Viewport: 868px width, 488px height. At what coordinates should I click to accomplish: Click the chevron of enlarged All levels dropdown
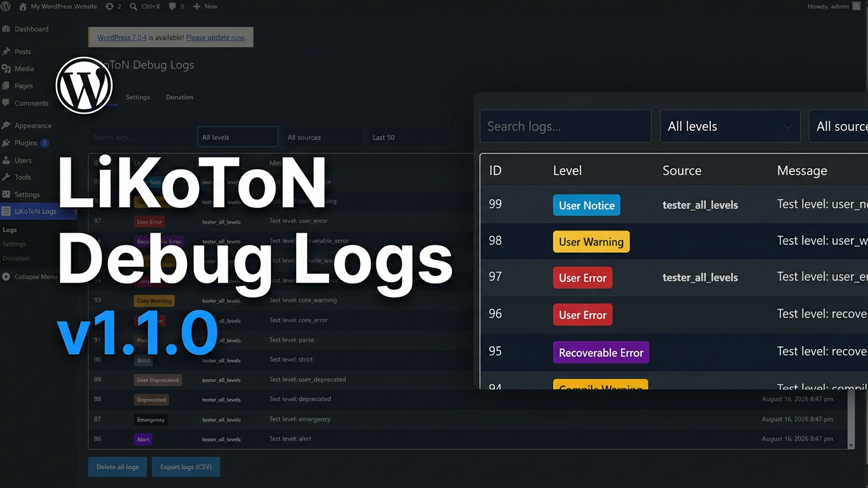(x=787, y=126)
